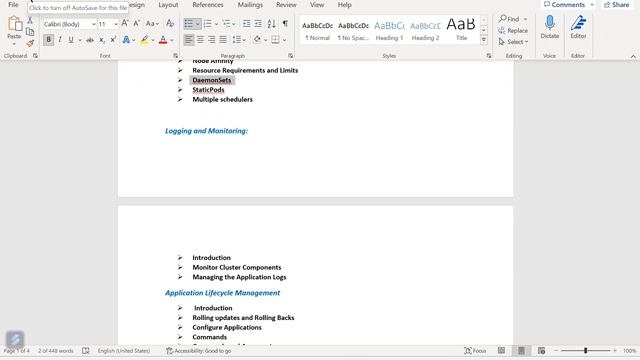Screen dimensions: 640x360
Task: Switch to Read Mode view
Action: 501,351
